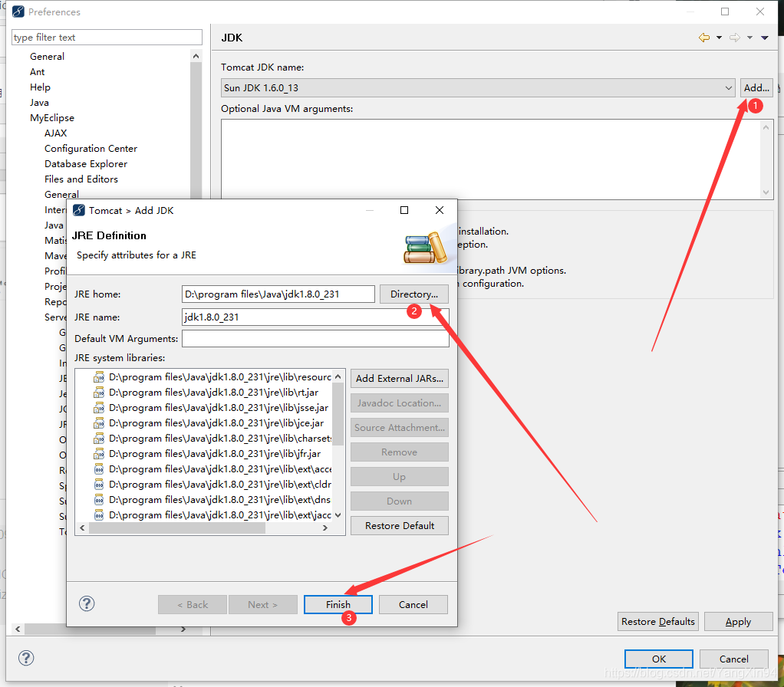Click the JRE name field
This screenshot has height=687, width=784.
tap(315, 317)
